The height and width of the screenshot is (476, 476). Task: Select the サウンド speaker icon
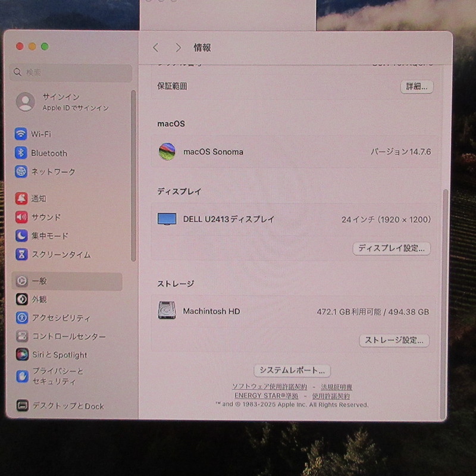click(21, 217)
